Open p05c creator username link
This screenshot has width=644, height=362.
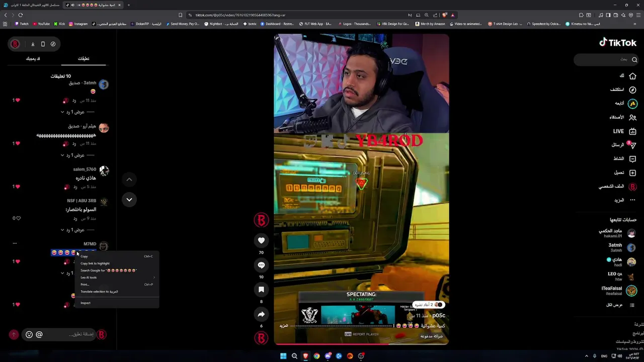439,315
